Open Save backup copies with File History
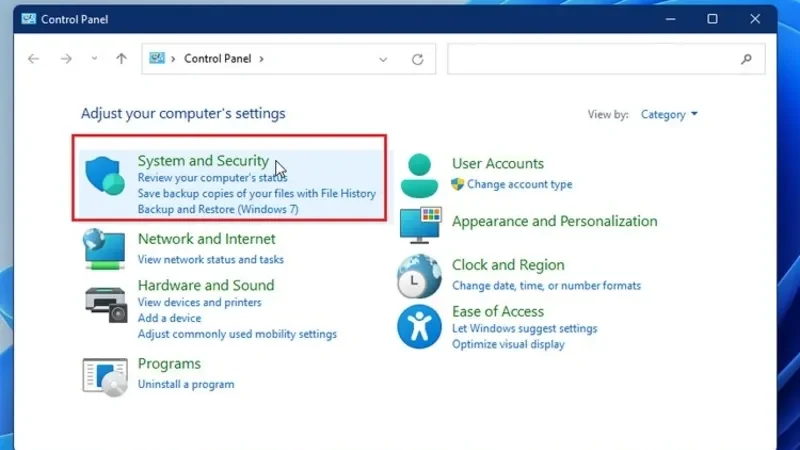The height and width of the screenshot is (450, 800). click(257, 193)
